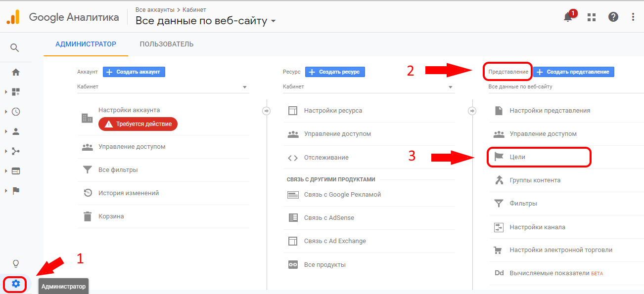644x294 pixels.
Task: Click the Dd calculated metrics icon
Action: (x=499, y=273)
